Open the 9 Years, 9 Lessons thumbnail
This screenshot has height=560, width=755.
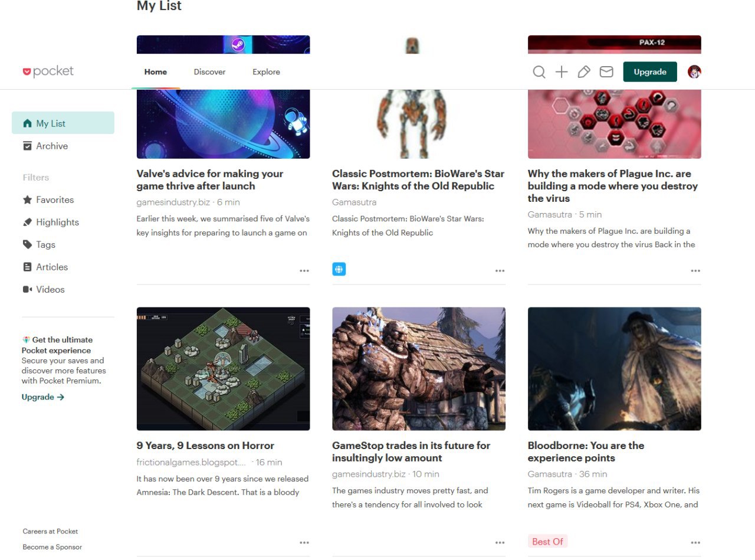(x=223, y=369)
